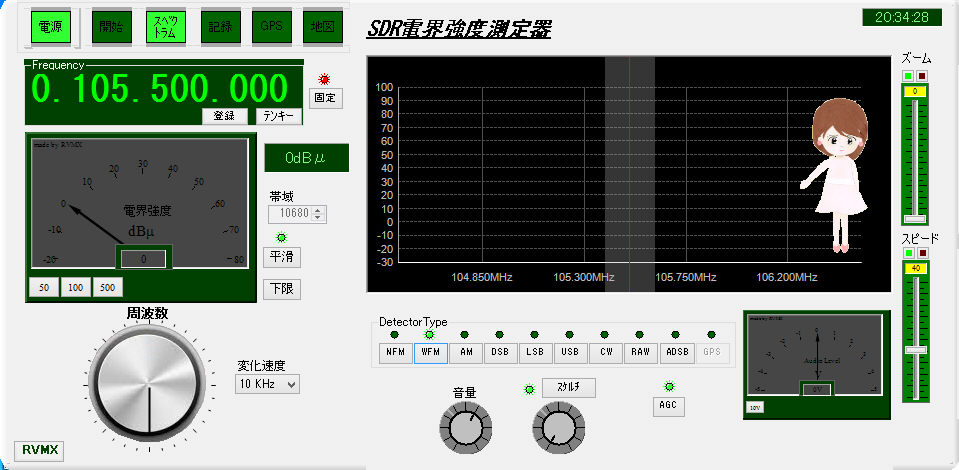
Task: Toggle the スペクトラム display button
Action: [x=164, y=27]
